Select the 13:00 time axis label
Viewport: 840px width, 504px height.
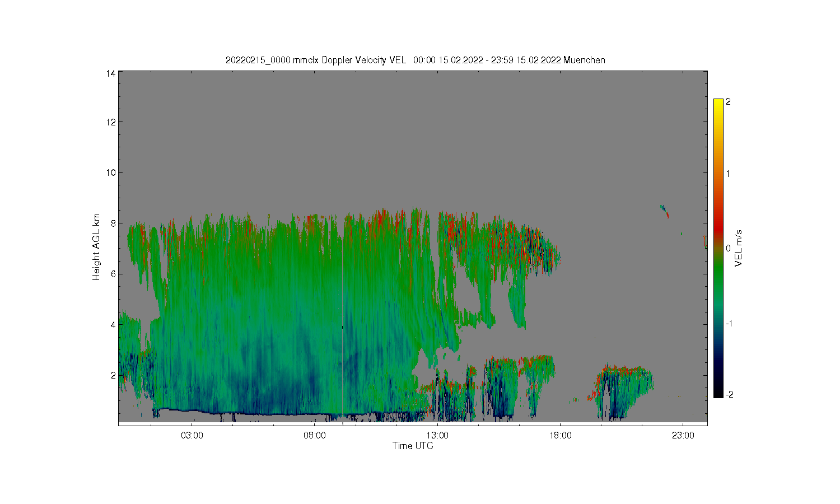(437, 435)
